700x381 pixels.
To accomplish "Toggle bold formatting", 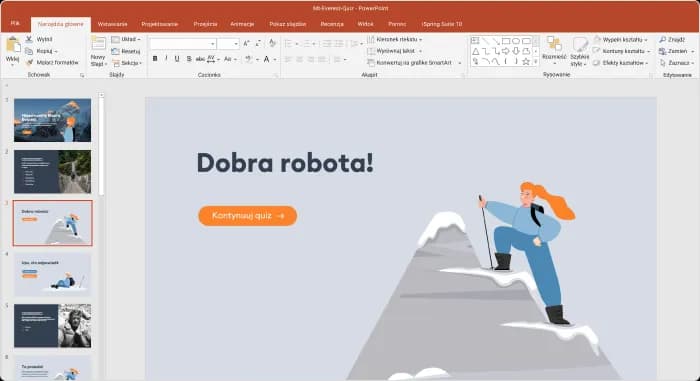I will tap(155, 59).
